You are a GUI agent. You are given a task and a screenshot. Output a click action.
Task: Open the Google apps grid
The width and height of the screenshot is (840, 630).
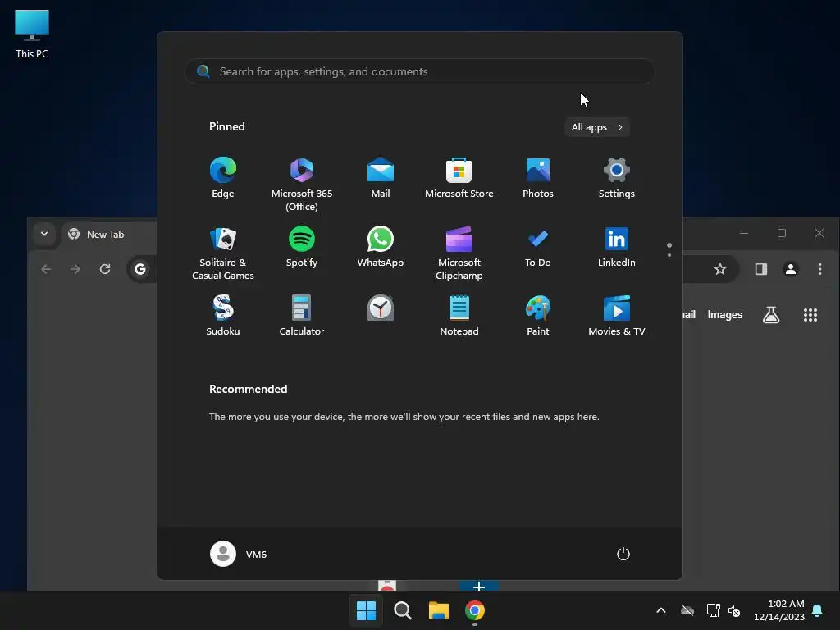tap(810, 315)
